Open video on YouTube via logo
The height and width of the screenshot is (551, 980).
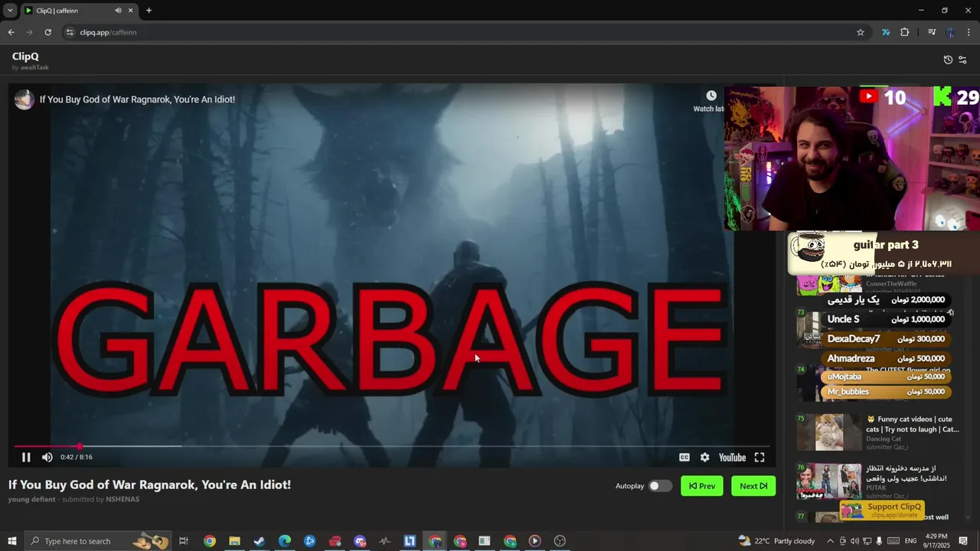pos(732,457)
